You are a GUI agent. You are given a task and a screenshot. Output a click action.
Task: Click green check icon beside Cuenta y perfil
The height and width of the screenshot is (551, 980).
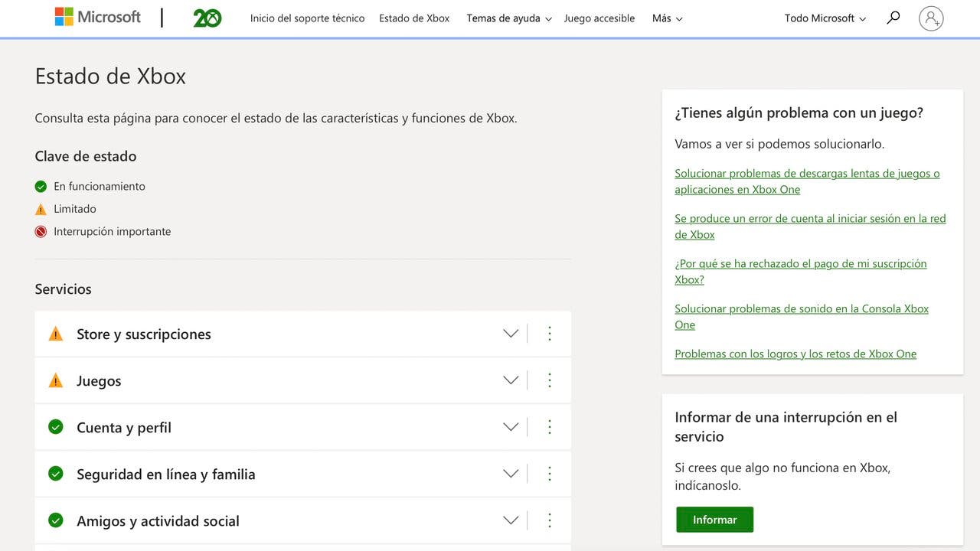coord(56,427)
